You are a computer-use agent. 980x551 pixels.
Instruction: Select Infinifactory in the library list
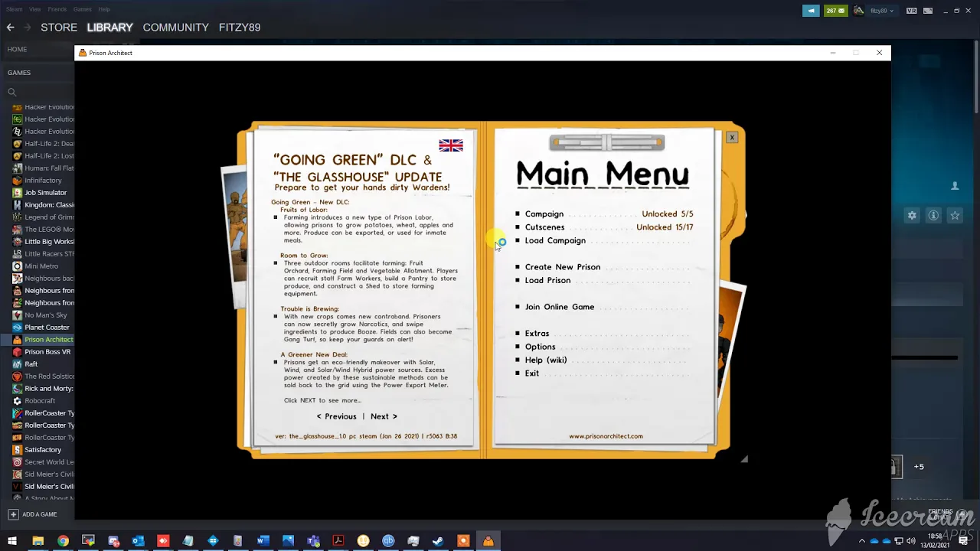(44, 181)
